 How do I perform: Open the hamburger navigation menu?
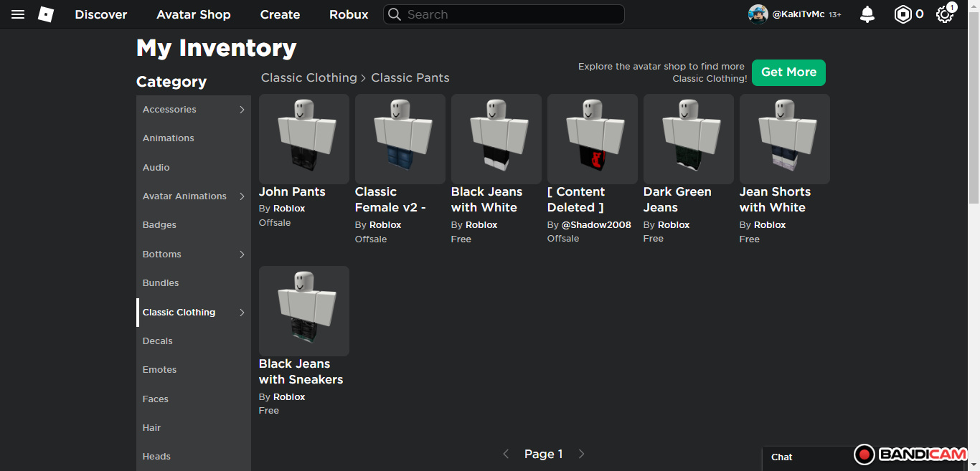tap(18, 14)
